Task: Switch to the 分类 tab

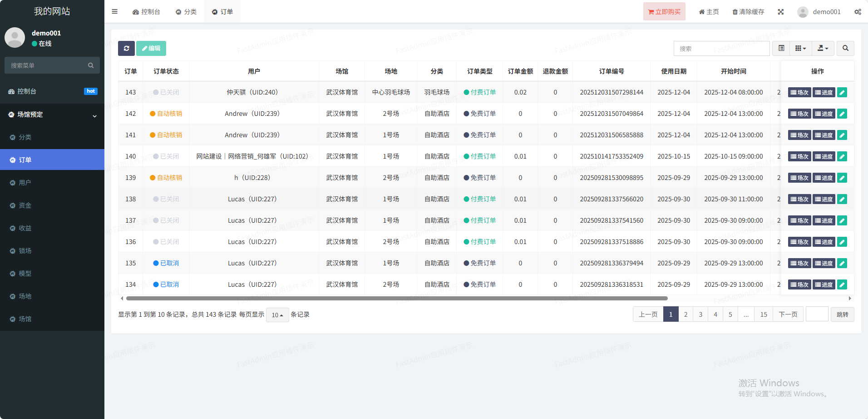Action: pos(186,12)
